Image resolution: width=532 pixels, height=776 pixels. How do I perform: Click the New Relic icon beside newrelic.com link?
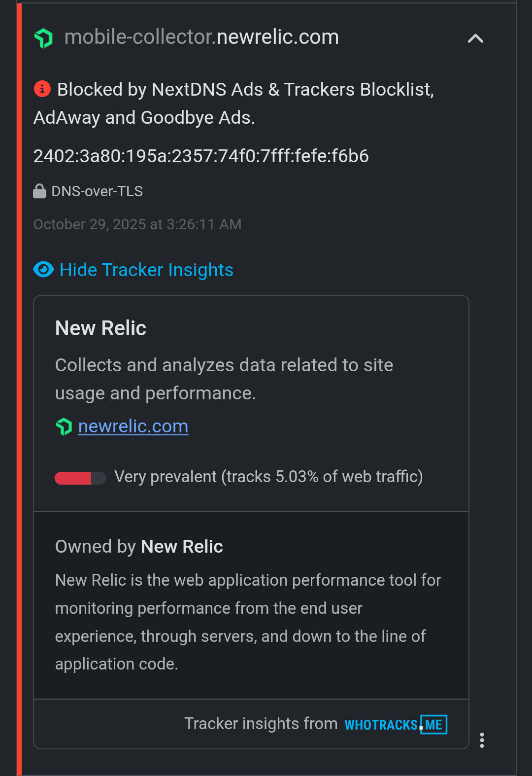(x=64, y=426)
